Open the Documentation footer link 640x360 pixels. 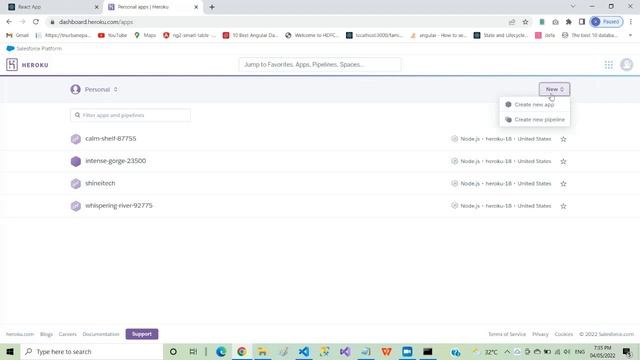[x=101, y=334]
